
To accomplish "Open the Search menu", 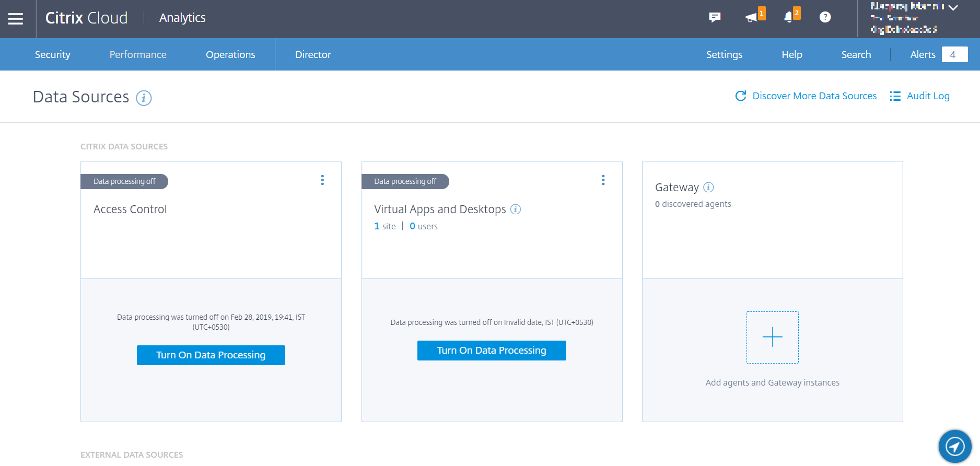I will pos(856,54).
